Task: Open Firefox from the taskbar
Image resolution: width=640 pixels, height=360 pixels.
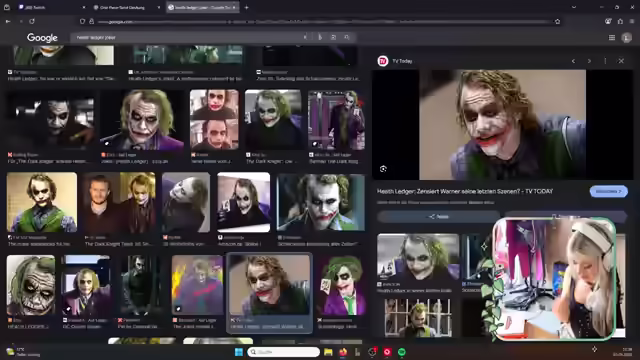Action: [343, 352]
